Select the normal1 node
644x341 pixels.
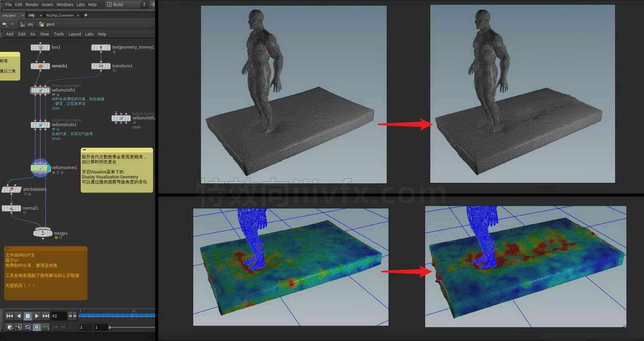[12, 208]
